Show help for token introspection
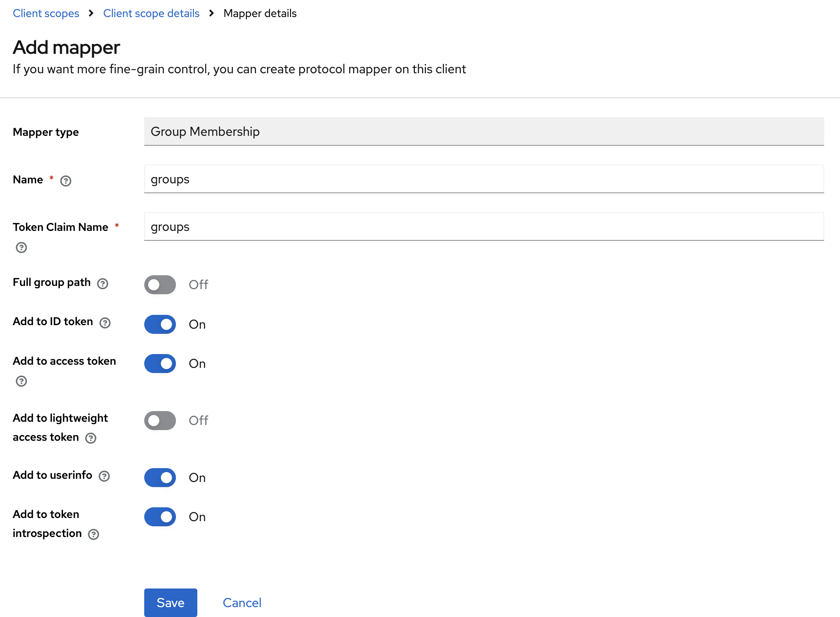Image resolution: width=840 pixels, height=617 pixels. (94, 534)
